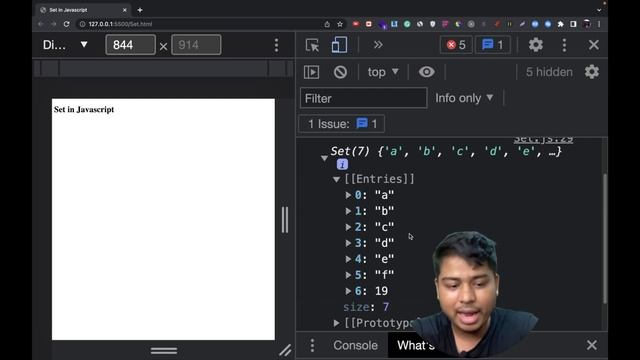Click the console Filter input
Image resolution: width=640 pixels, height=360 pixels.
coord(363,98)
